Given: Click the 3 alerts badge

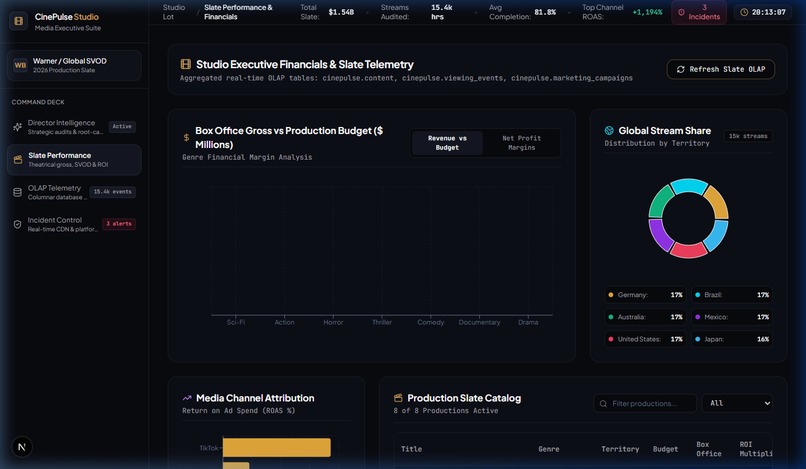Looking at the screenshot, I should (x=119, y=224).
